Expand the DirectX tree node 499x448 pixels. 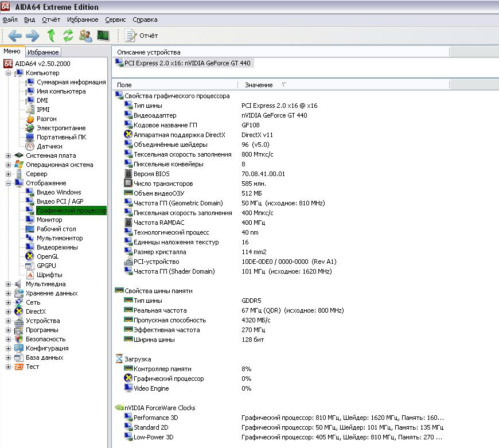click(x=8, y=311)
